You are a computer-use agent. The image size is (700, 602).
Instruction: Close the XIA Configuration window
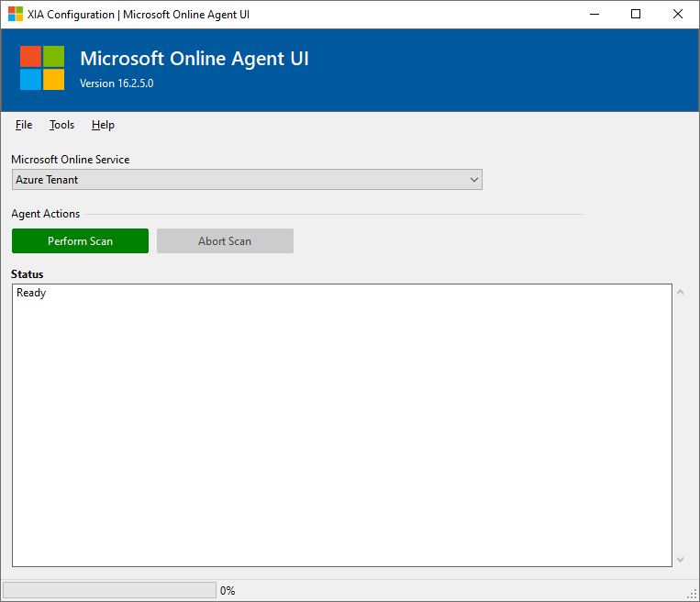click(678, 15)
